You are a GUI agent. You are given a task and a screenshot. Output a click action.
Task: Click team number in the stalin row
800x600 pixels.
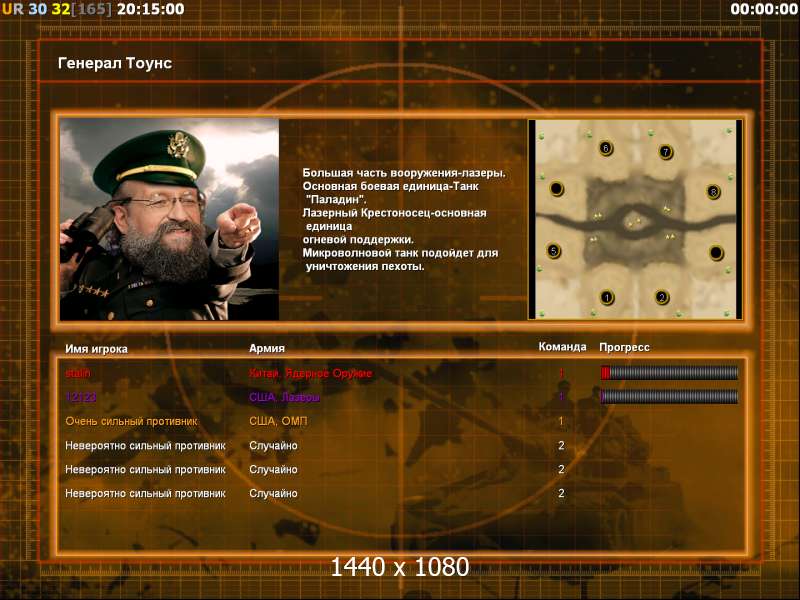tap(561, 373)
